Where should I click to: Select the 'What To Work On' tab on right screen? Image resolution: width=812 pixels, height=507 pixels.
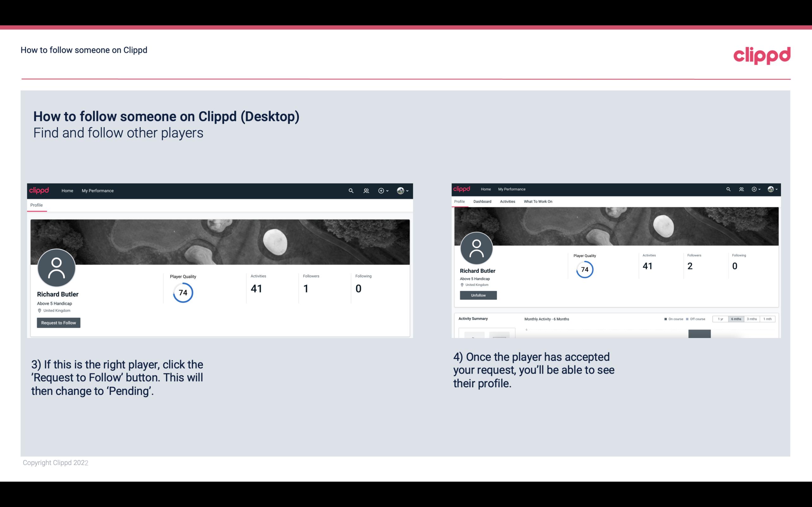[538, 202]
